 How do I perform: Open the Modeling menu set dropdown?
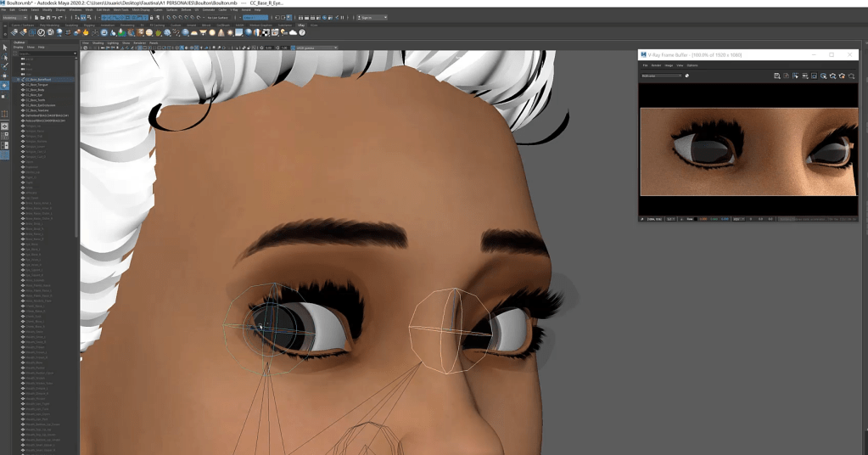(17, 18)
